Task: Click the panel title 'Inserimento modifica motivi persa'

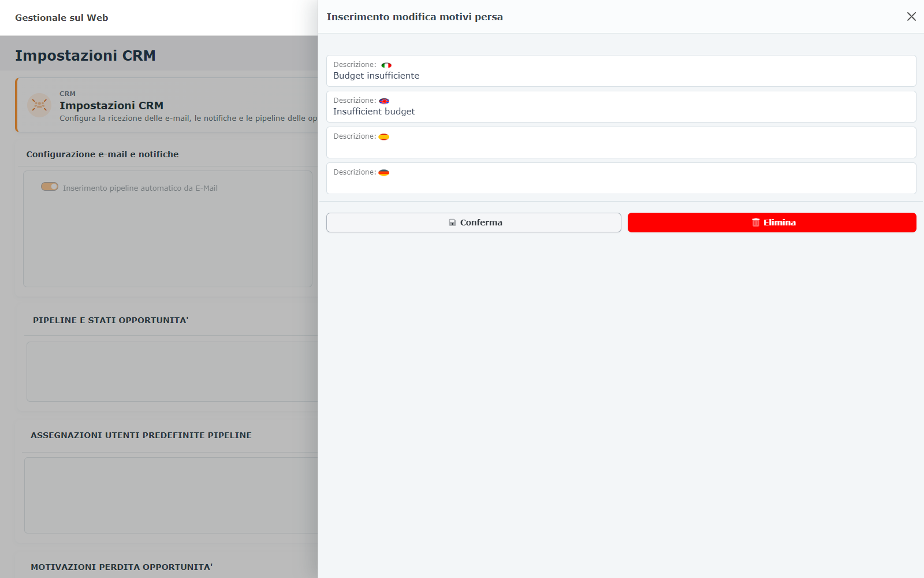Action: [415, 17]
